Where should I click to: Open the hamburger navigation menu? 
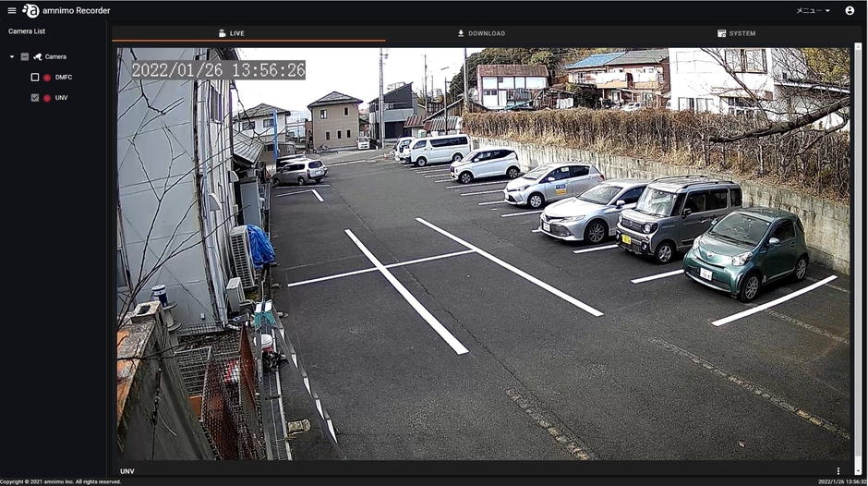pyautogui.click(x=12, y=10)
